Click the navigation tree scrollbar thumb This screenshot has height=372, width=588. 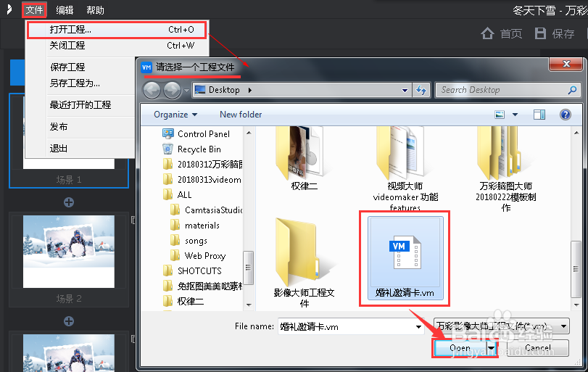coord(248,268)
